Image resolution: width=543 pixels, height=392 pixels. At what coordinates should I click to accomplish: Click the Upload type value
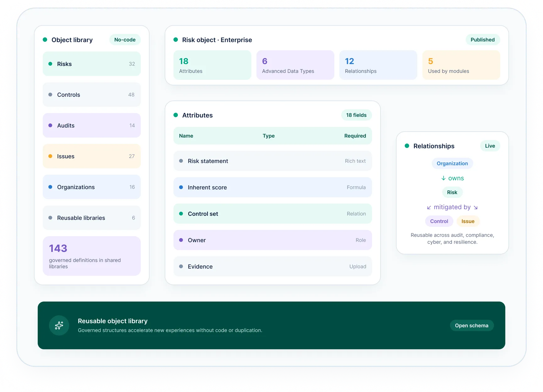[x=358, y=266]
